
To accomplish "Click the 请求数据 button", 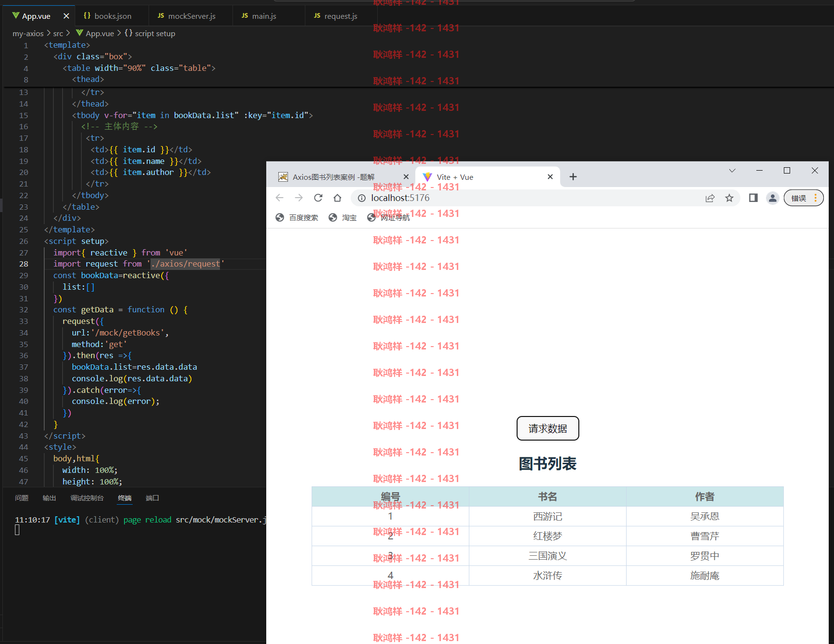I will (x=547, y=428).
